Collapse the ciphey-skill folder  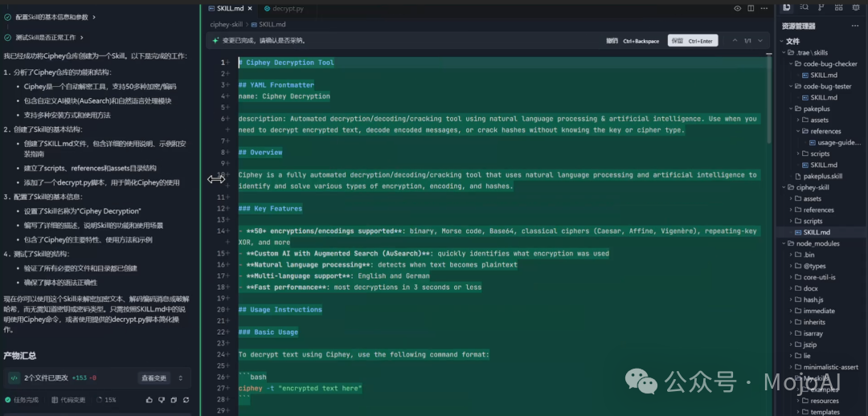[784, 188]
